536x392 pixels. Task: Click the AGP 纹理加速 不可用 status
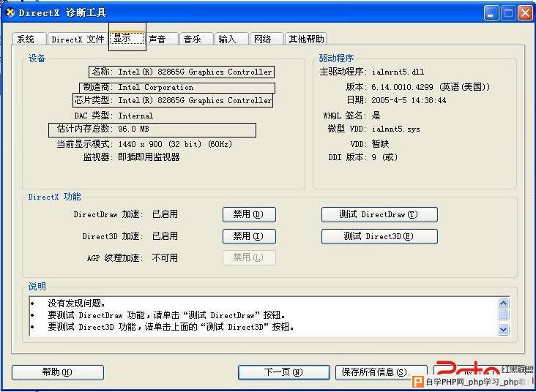(165, 258)
